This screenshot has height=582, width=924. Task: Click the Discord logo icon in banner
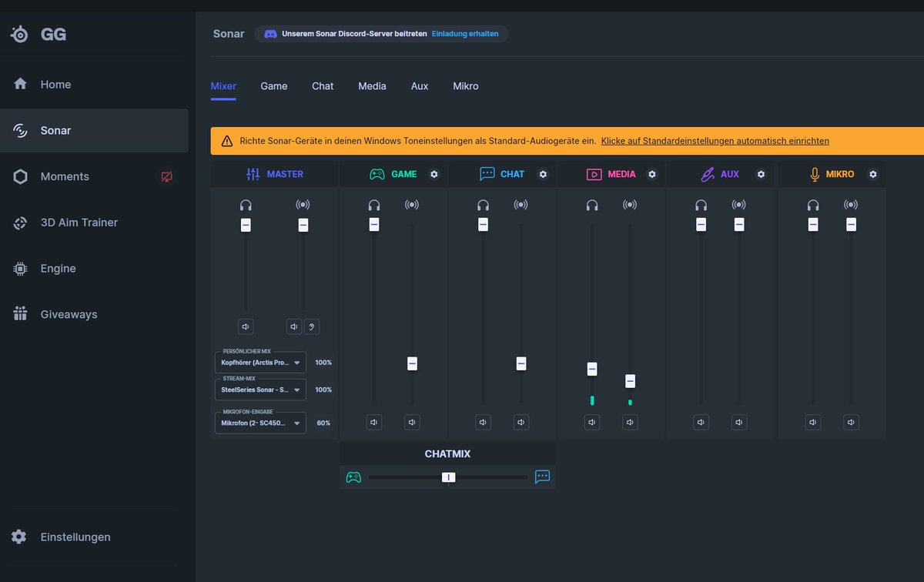tap(270, 34)
